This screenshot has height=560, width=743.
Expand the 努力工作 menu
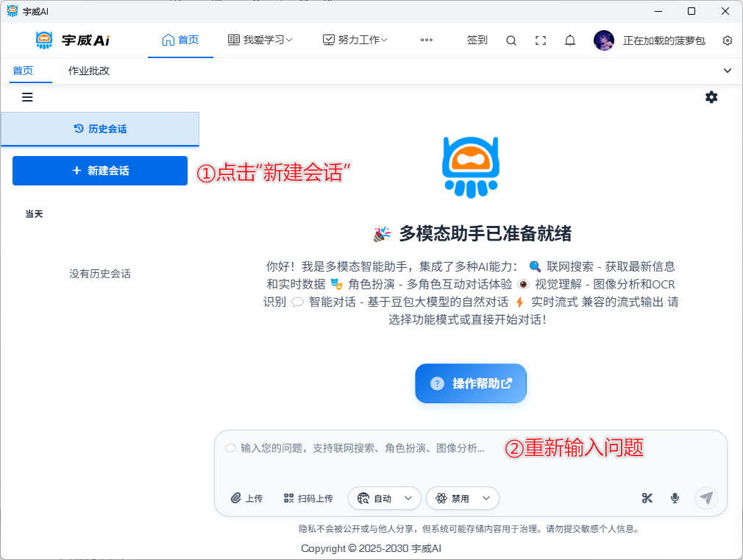[355, 40]
